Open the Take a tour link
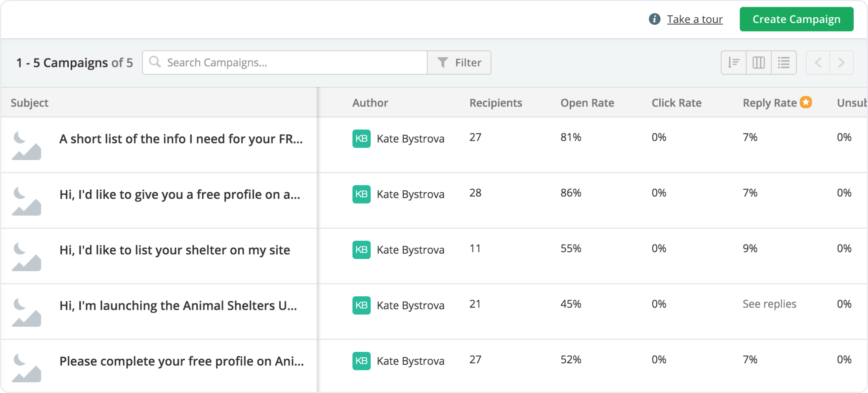 point(694,19)
